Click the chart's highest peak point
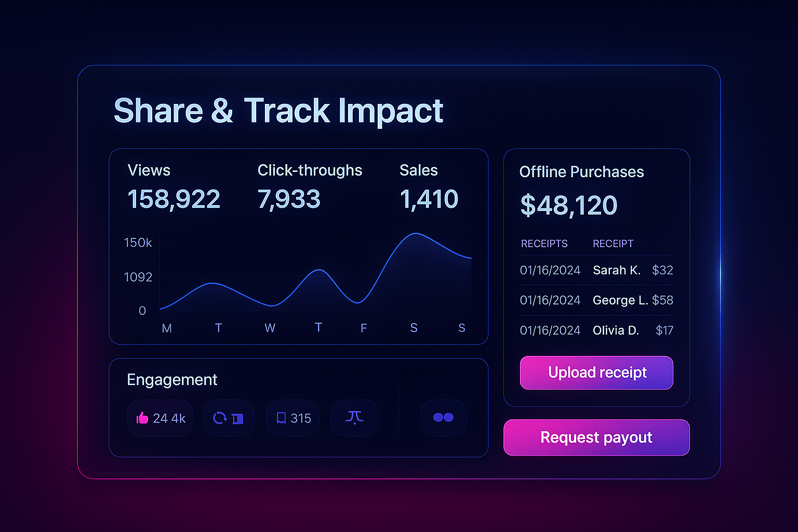 tap(416, 234)
